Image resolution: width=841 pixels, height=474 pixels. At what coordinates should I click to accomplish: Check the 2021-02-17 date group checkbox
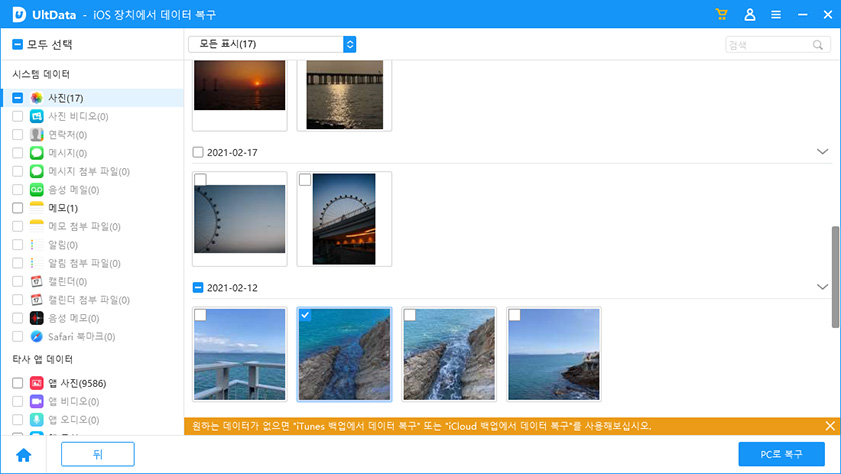(x=198, y=152)
